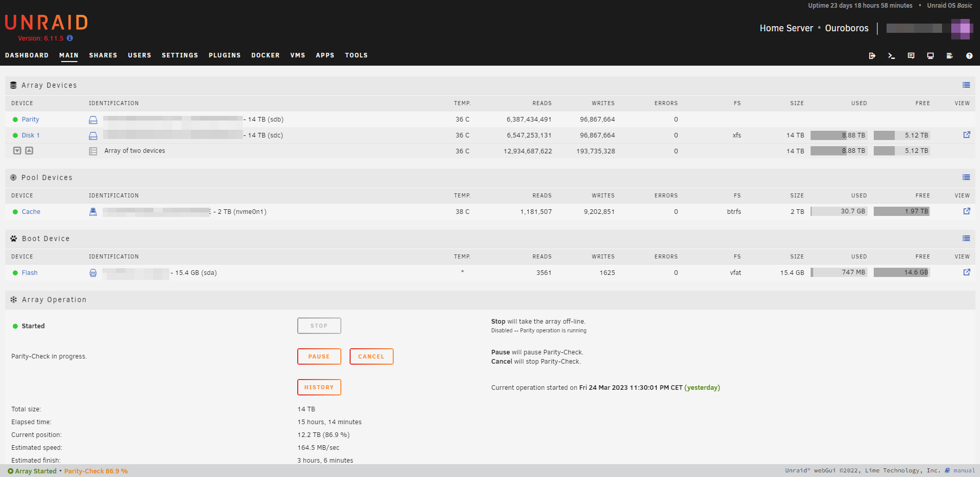Open the Flash device link
Screen dimensions: 980x477
[29, 273]
